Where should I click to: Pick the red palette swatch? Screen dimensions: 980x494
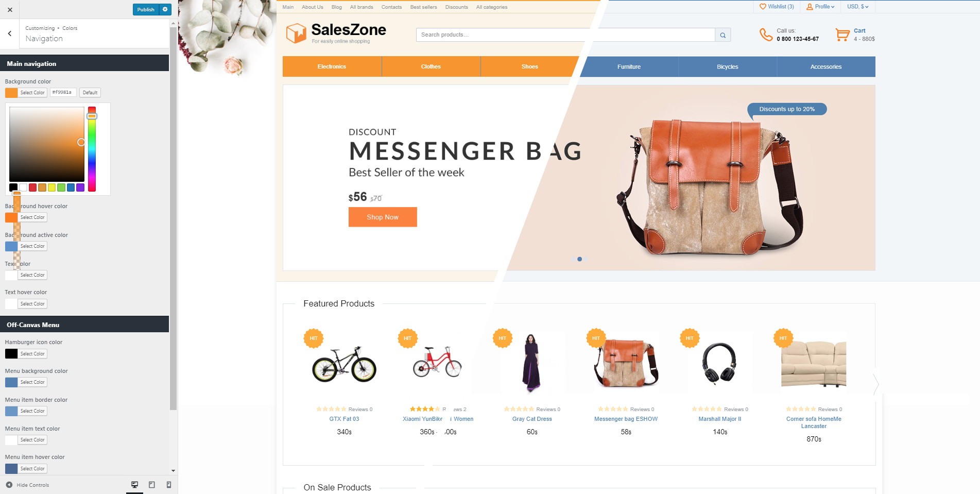[32, 188]
